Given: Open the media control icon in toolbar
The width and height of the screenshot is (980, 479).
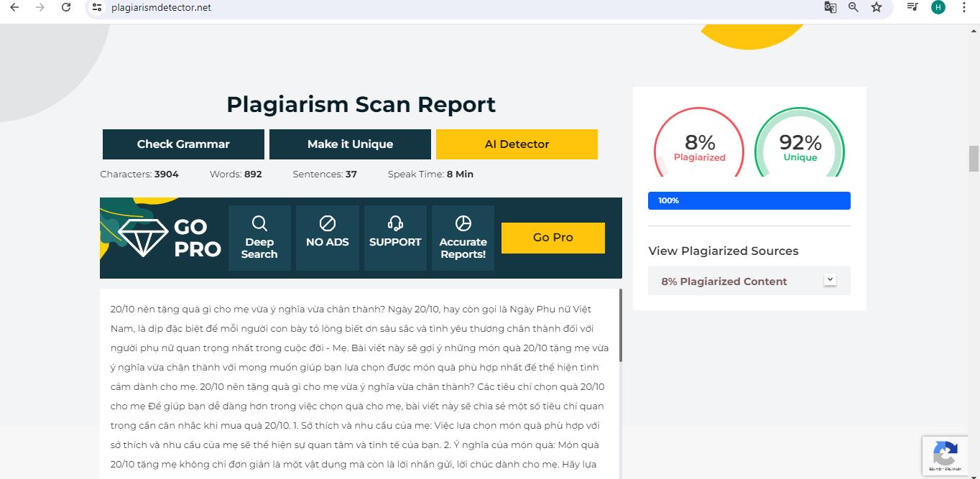Looking at the screenshot, I should point(912,7).
